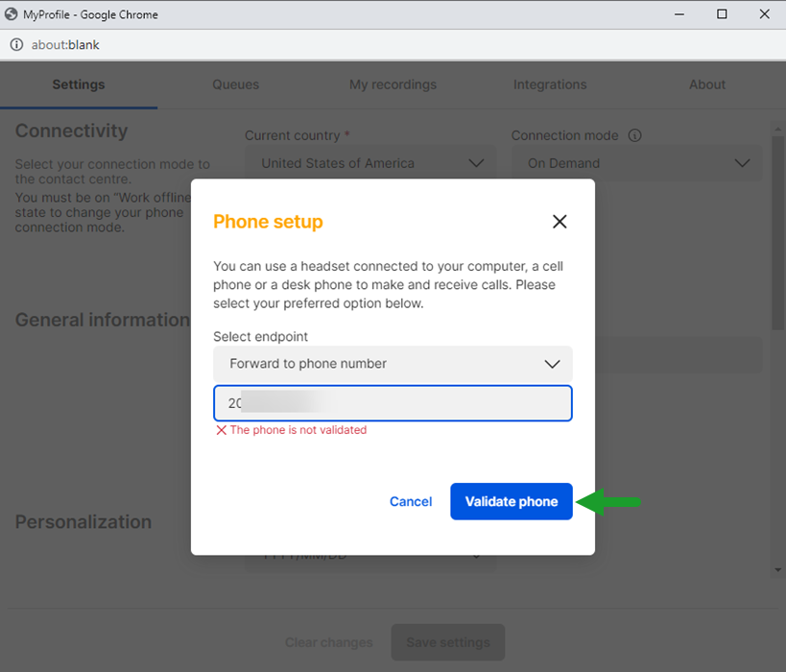Click the Validate phone button

point(512,501)
